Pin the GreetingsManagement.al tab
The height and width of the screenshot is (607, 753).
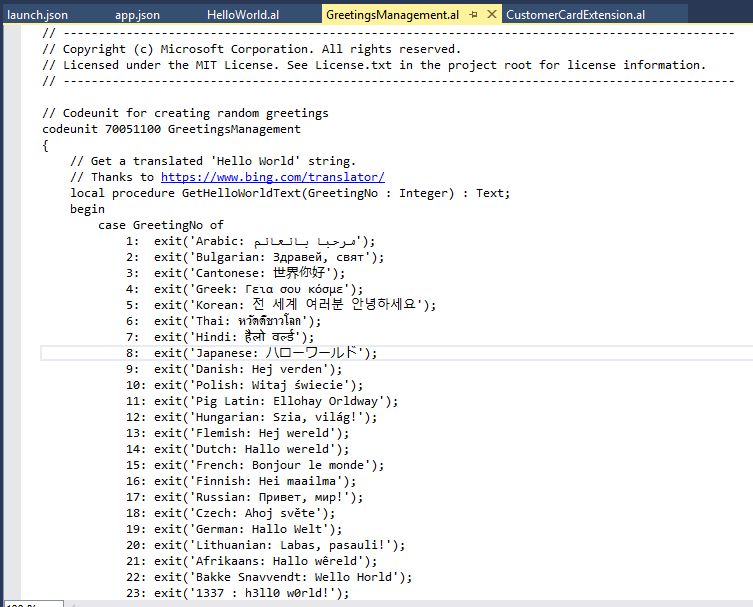click(x=474, y=15)
